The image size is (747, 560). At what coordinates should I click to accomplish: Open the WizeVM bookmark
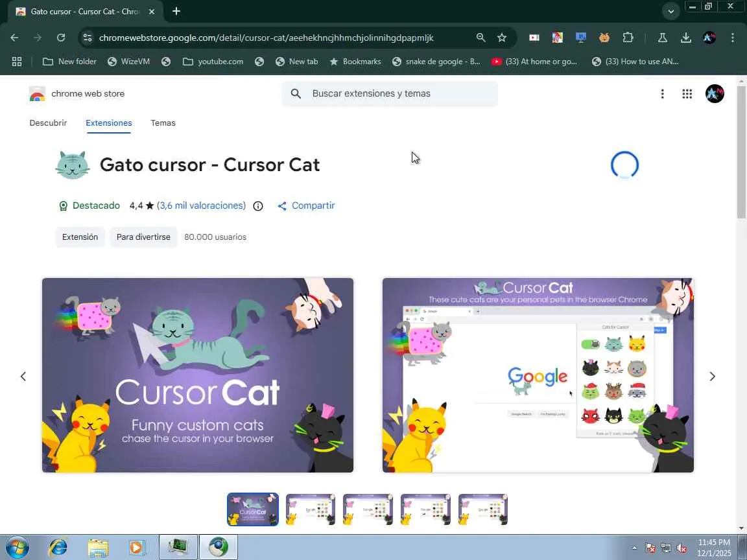[x=128, y=62]
